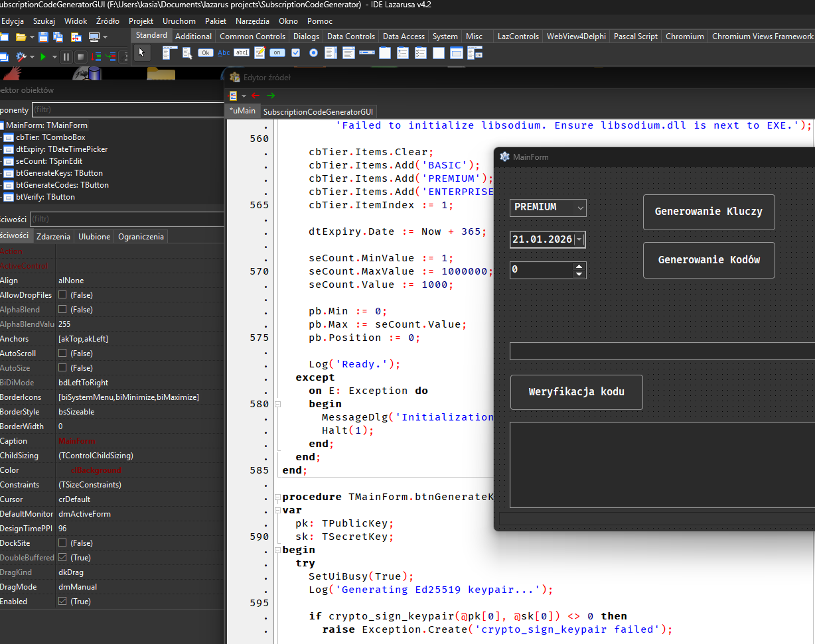This screenshot has width=815, height=644.
Task: Open the PREMIUM tier combo box
Action: [581, 208]
